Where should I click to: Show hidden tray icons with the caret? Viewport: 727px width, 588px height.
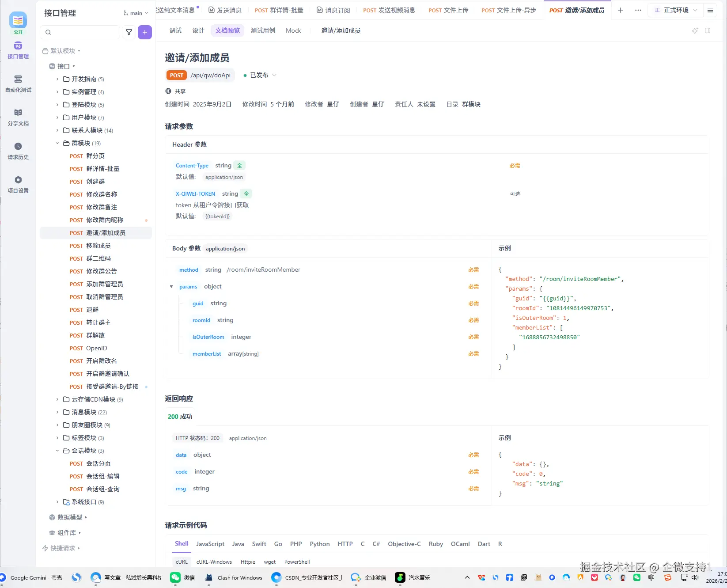pyautogui.click(x=467, y=577)
